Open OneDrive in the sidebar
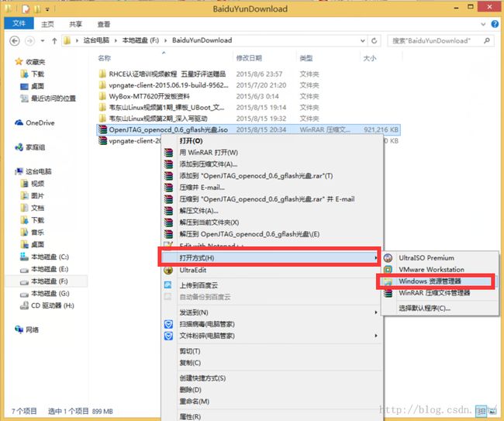The width and height of the screenshot is (504, 421). click(x=35, y=123)
